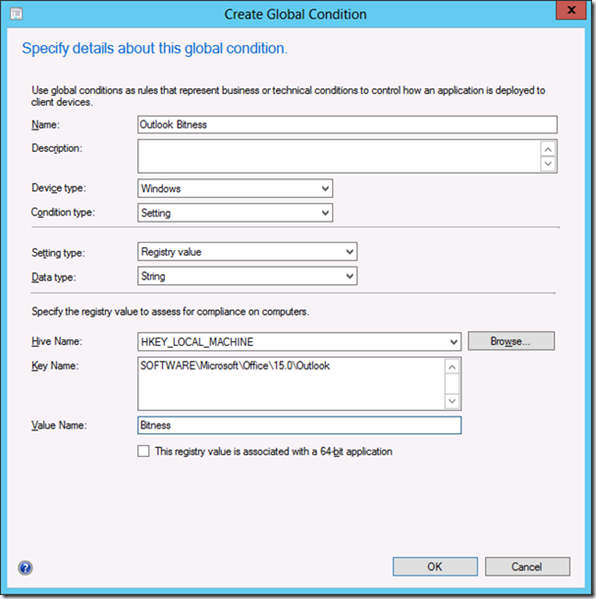Click the Key Name scroll down arrow
596x599 pixels.
point(452,401)
